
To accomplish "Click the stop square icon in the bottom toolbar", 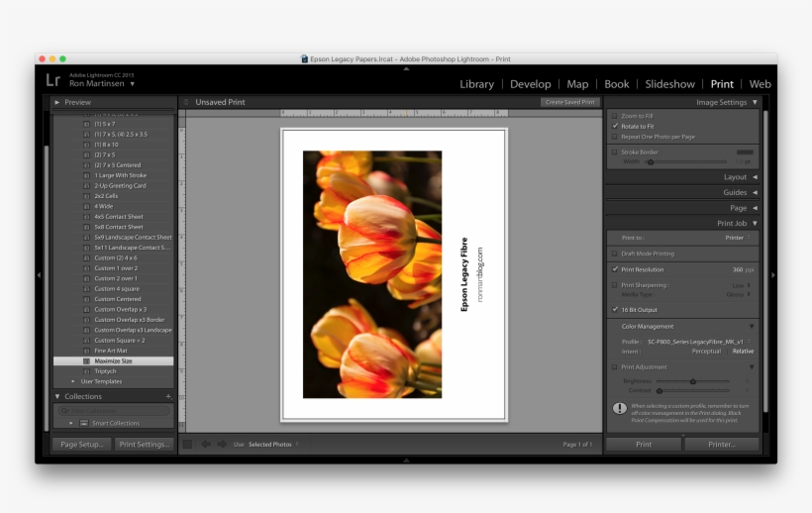I will click(x=187, y=444).
